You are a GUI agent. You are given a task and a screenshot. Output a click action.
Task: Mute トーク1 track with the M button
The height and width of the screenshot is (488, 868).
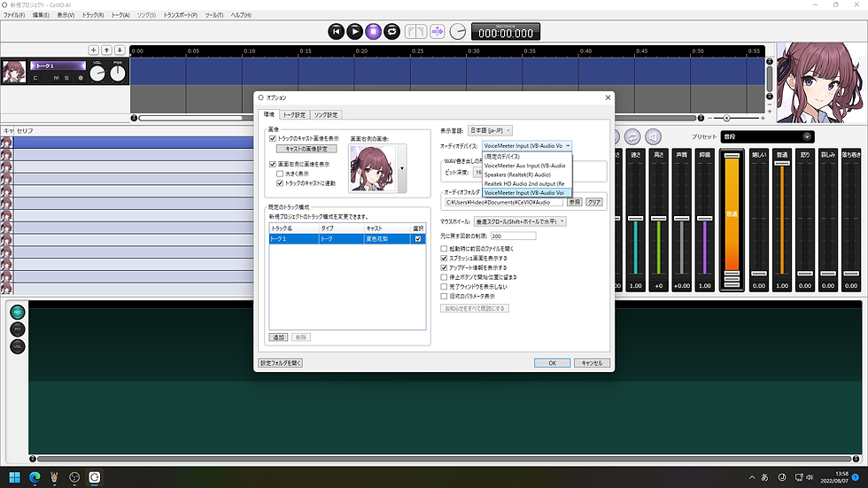point(56,78)
